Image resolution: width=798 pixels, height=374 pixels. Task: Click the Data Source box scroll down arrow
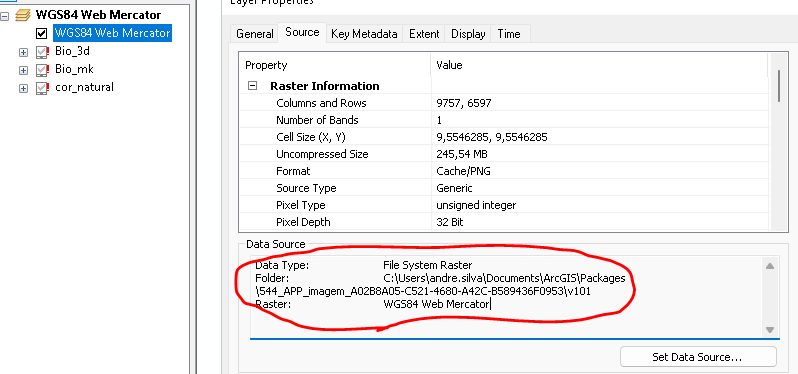[770, 329]
